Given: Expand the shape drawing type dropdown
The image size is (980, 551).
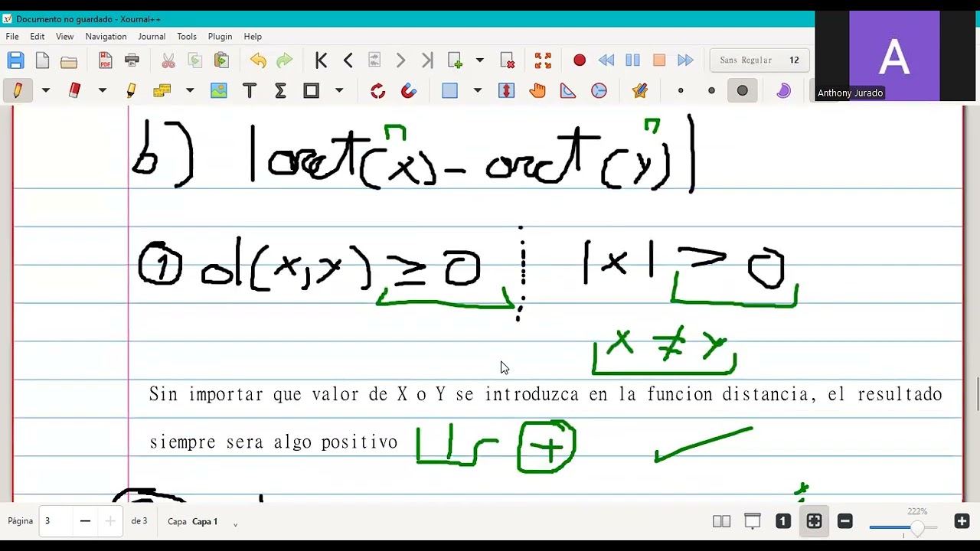Looking at the screenshot, I should 339,90.
